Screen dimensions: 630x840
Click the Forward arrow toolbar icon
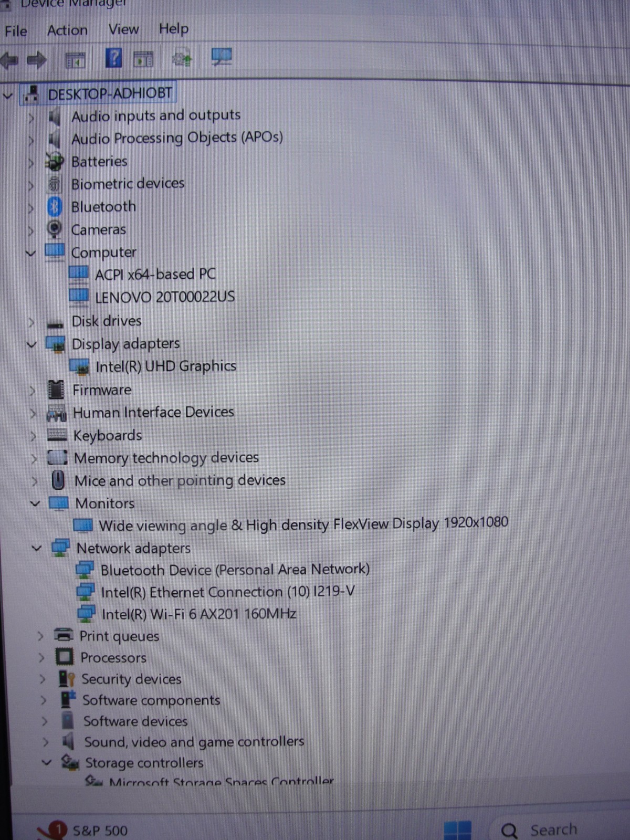point(36,60)
